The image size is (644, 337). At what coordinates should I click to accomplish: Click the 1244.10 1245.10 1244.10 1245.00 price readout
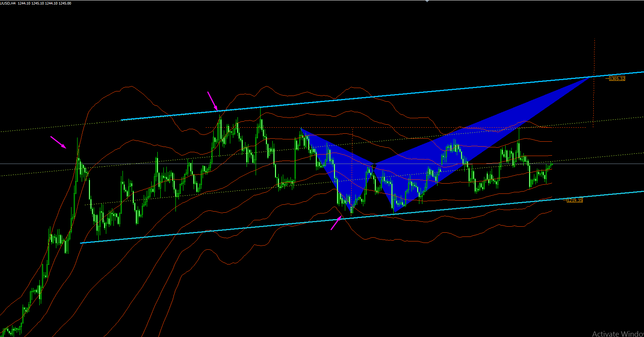[45, 3]
